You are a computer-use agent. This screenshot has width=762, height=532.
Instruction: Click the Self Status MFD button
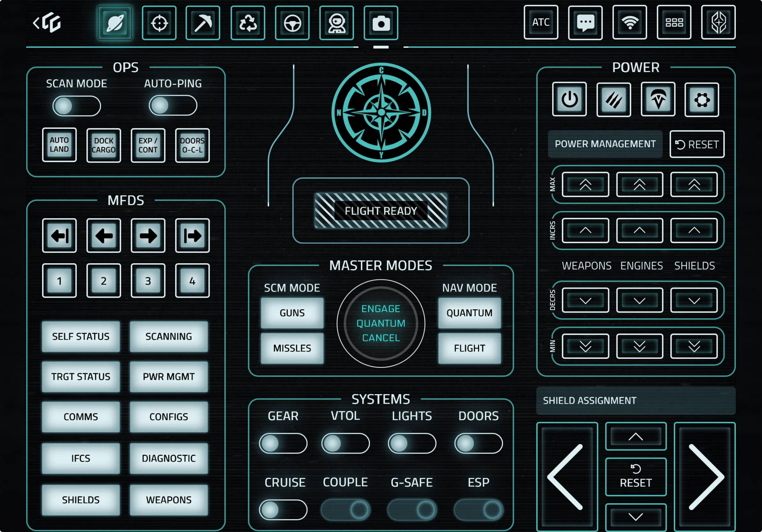pyautogui.click(x=81, y=336)
